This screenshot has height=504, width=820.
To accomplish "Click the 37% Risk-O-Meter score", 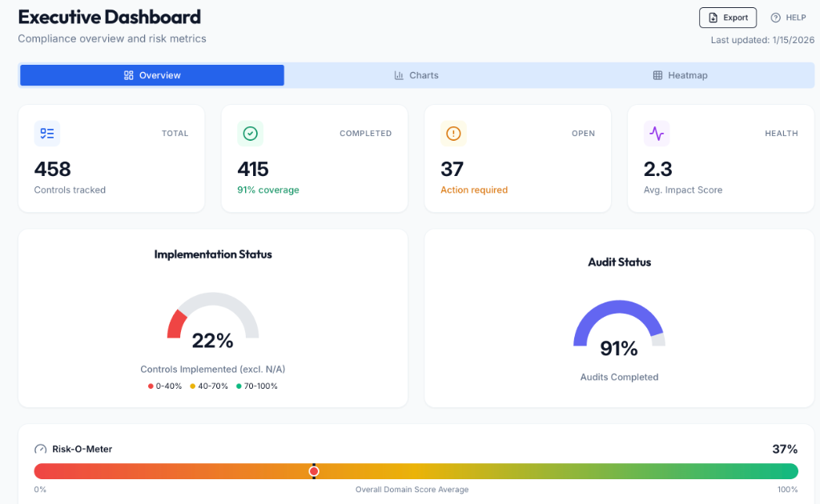I will (x=785, y=449).
